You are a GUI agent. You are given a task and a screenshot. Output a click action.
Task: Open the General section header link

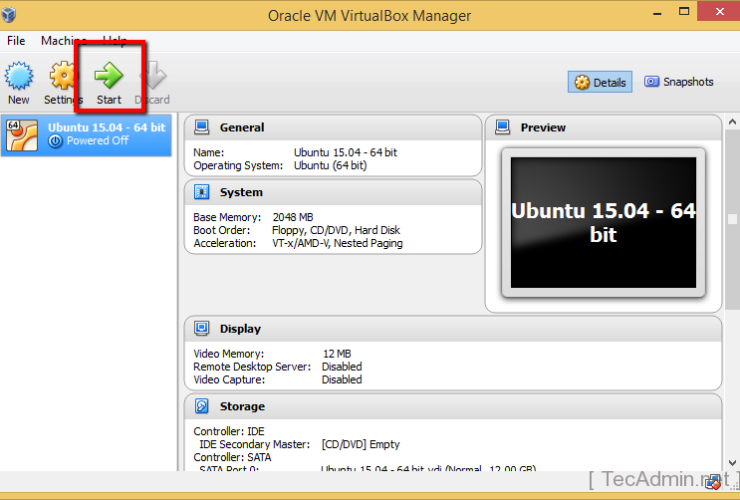pyautogui.click(x=242, y=127)
